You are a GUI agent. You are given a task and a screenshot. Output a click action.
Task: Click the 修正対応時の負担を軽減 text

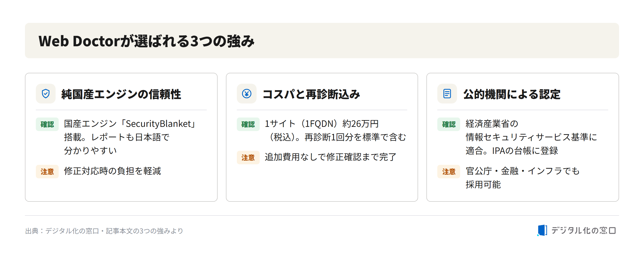tap(112, 171)
